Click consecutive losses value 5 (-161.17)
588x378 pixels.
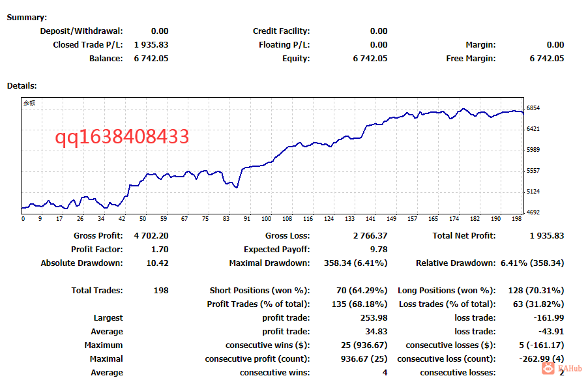pyautogui.click(x=542, y=345)
